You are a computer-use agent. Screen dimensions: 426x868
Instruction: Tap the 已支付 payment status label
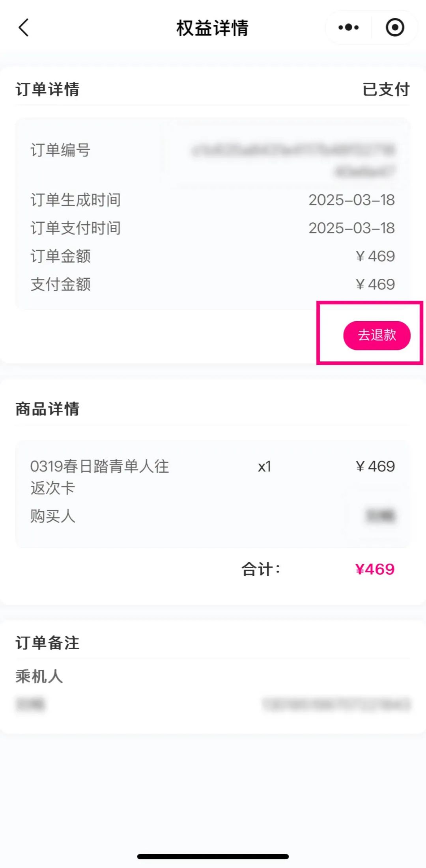386,89
